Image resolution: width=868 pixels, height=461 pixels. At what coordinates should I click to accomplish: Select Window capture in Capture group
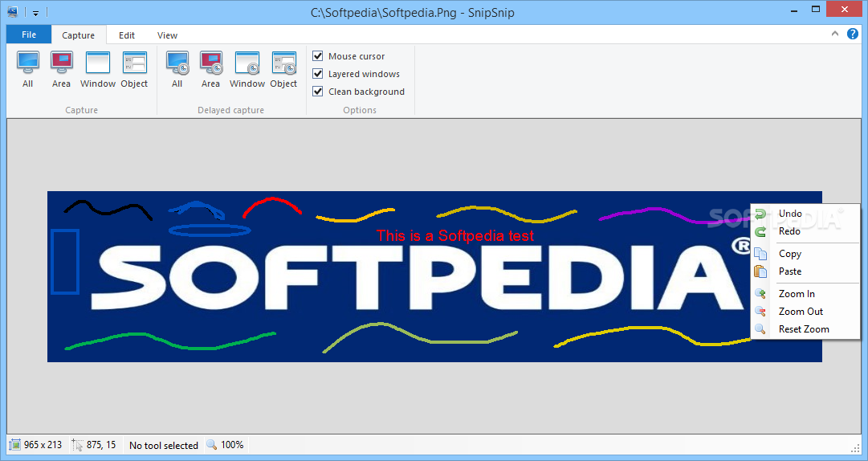pos(98,69)
